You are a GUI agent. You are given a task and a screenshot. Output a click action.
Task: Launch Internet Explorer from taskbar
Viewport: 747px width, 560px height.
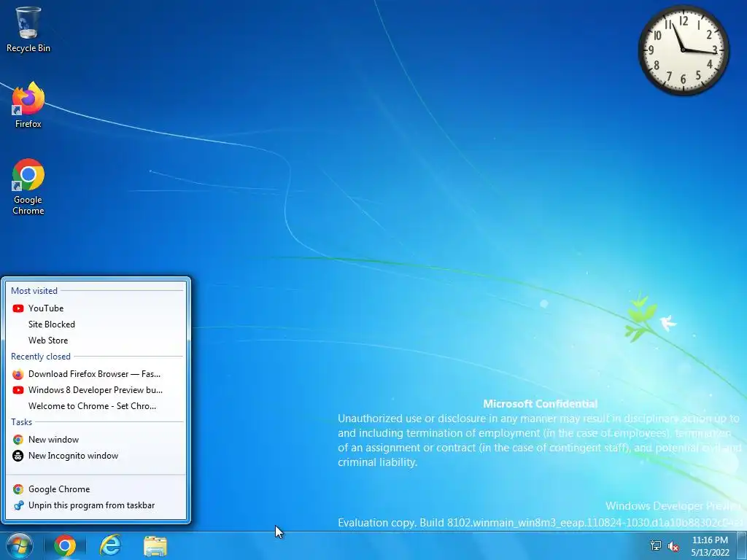click(110, 545)
